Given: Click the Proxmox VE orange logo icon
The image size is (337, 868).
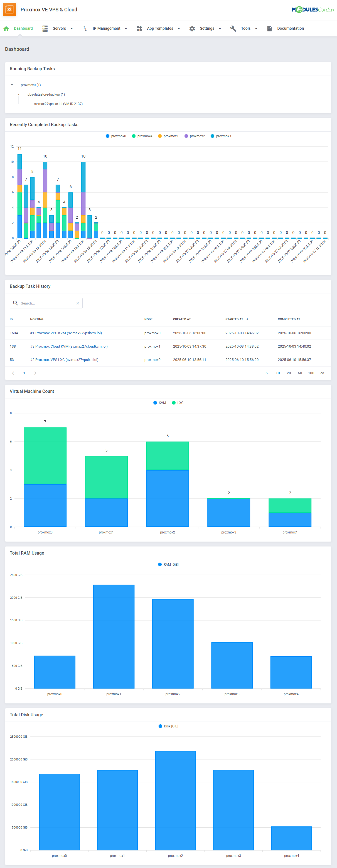Looking at the screenshot, I should click(x=9, y=9).
